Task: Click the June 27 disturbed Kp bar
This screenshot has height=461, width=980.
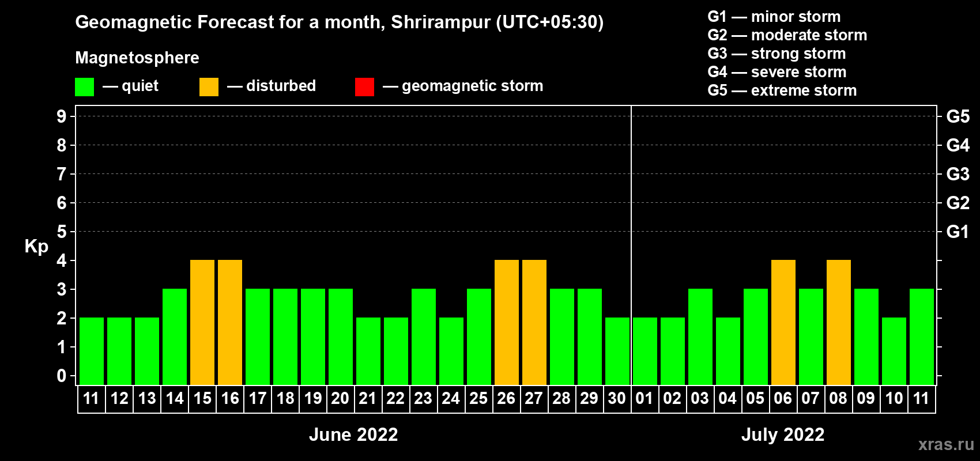Action: pos(534,322)
